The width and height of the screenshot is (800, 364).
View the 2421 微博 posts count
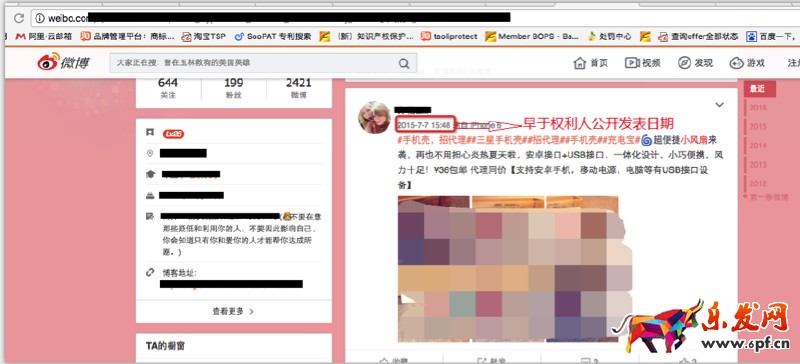tap(298, 88)
